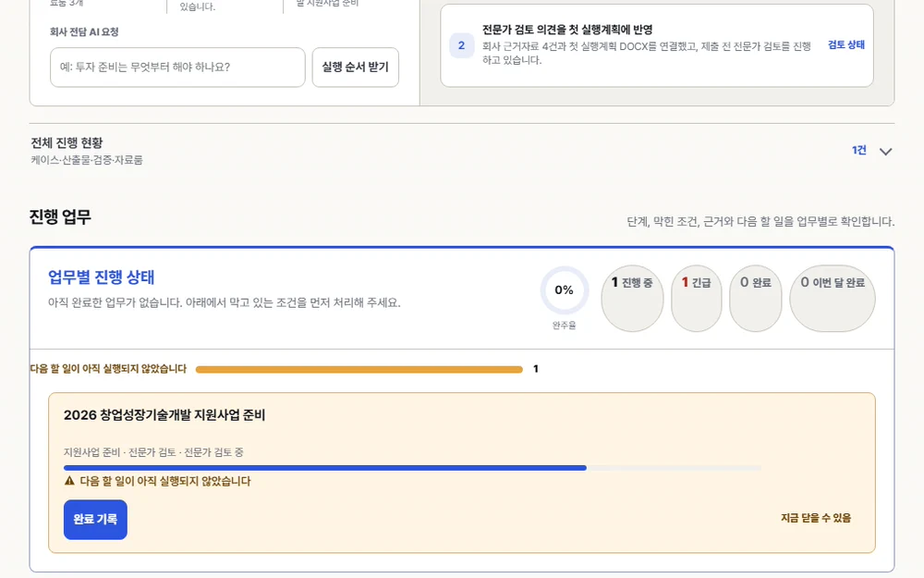Image resolution: width=924 pixels, height=578 pixels.
Task: Click the 지금 닫을 수 있음 label
Action: (x=816, y=518)
